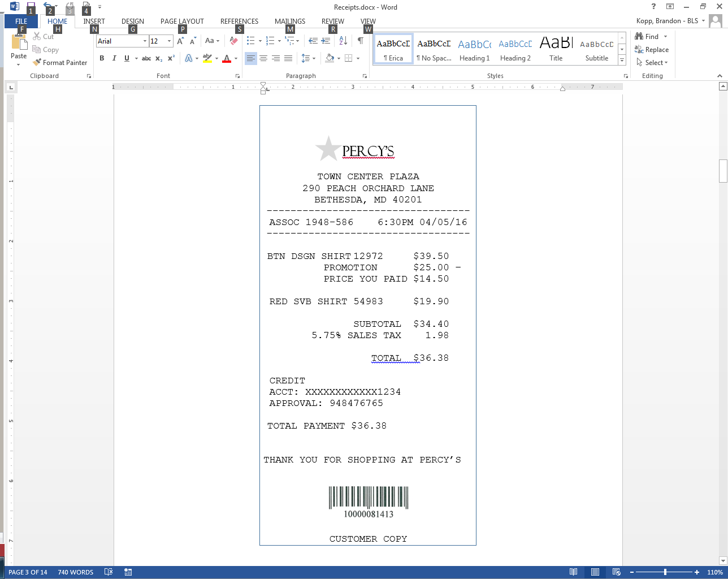728x579 pixels.
Task: Toggle bold formatting
Action: tap(102, 58)
